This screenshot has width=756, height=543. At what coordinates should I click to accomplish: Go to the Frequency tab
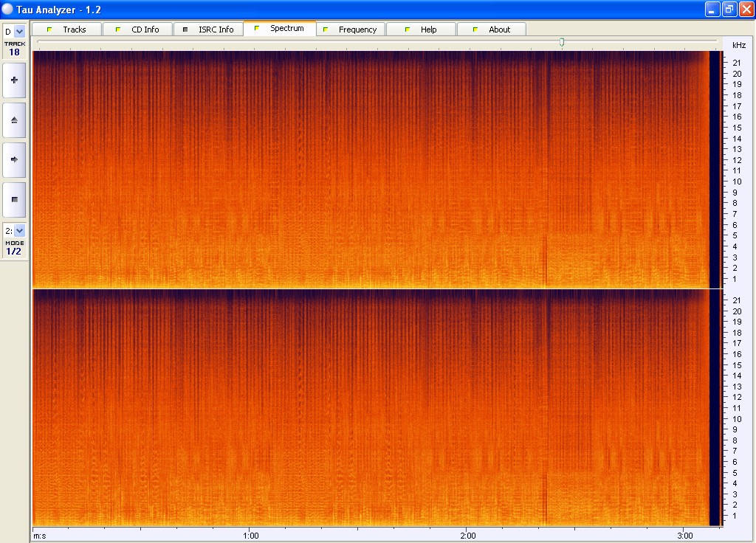(350, 30)
